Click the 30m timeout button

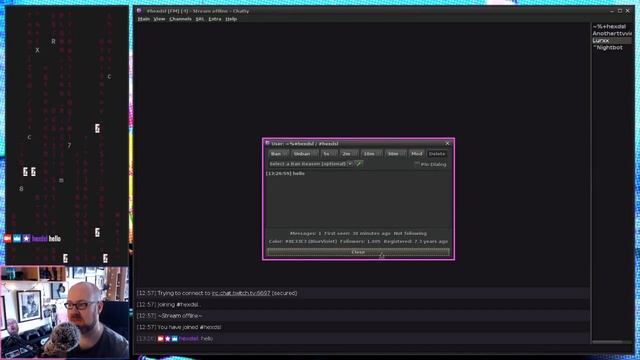(x=396, y=154)
